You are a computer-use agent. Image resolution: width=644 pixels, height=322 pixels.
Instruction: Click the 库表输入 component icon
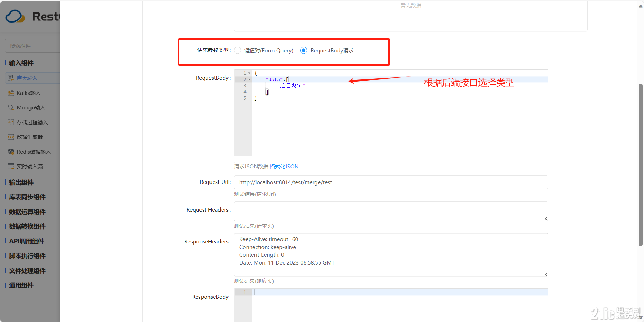[x=11, y=78]
